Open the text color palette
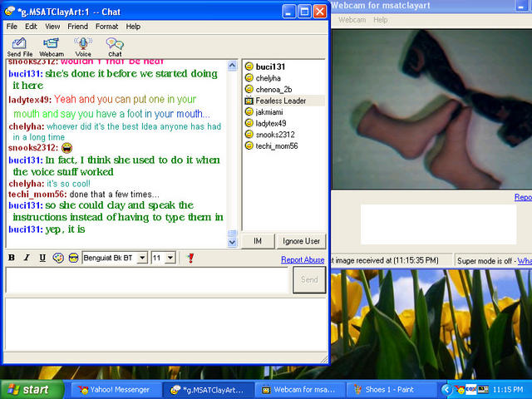 58,258
